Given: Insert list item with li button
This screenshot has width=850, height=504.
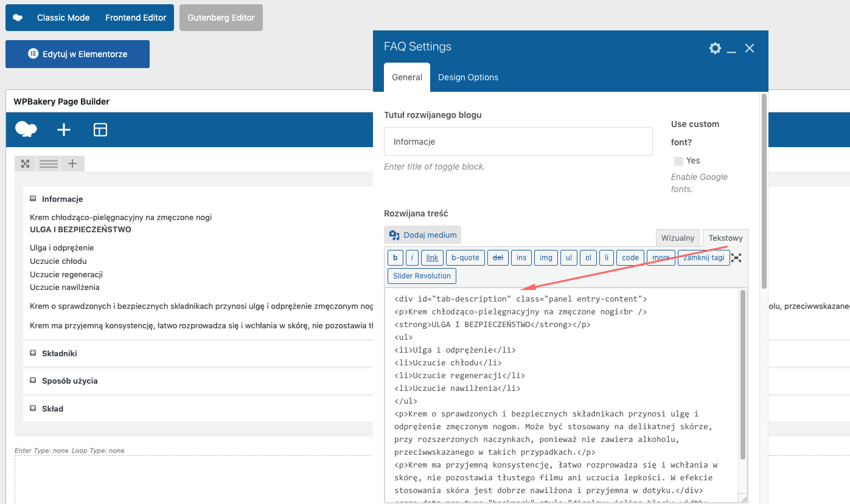Looking at the screenshot, I should pyautogui.click(x=607, y=258).
